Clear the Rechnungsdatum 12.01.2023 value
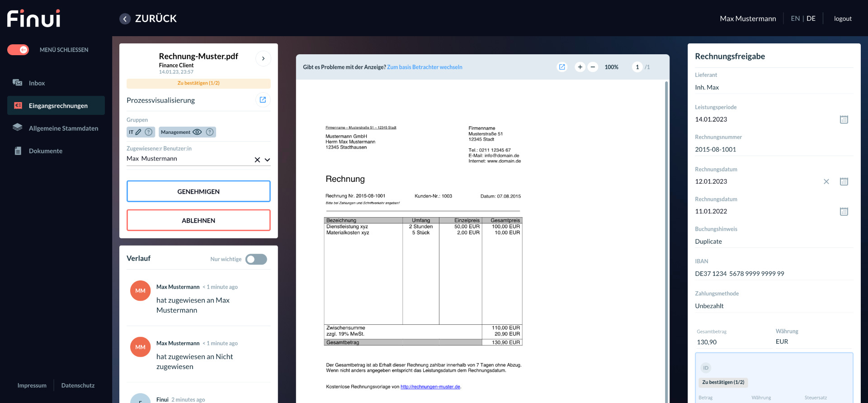Screen dimensions: 868x403 [826, 181]
